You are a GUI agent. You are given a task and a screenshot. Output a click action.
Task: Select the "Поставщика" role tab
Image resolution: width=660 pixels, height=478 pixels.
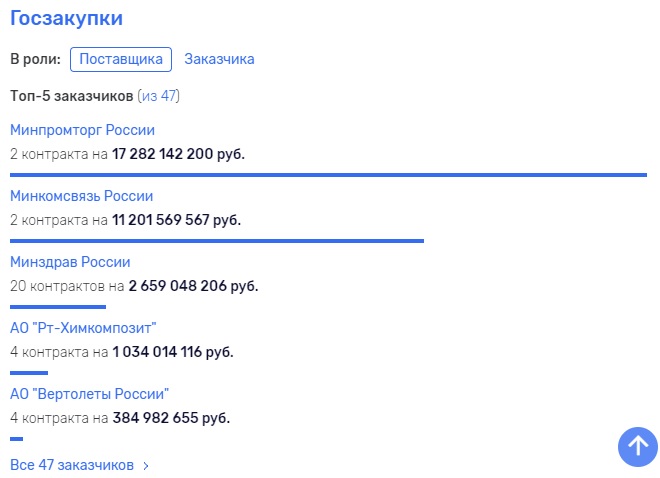coord(121,59)
